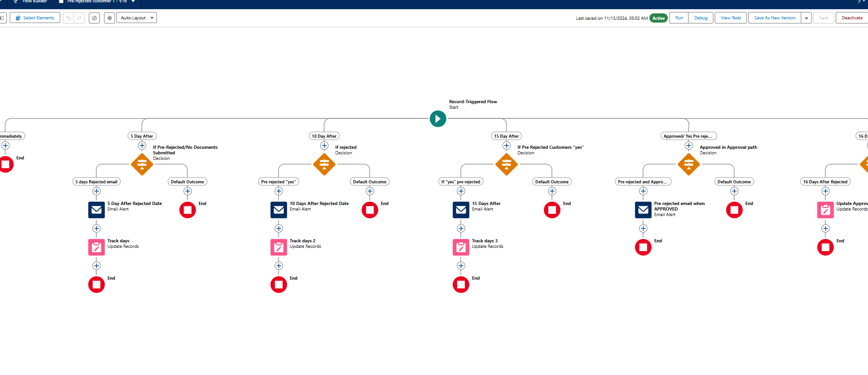Select the 5 Day After path label

click(x=142, y=136)
